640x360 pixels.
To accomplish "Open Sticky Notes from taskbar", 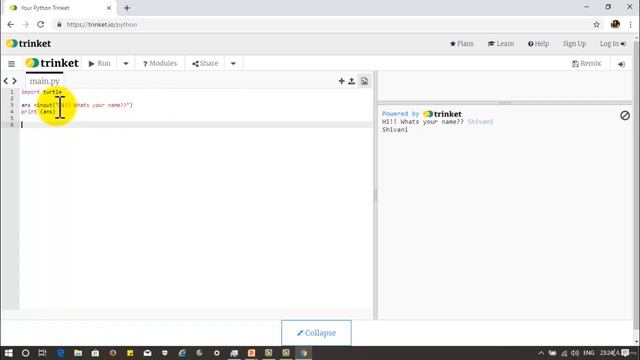I will (130, 353).
